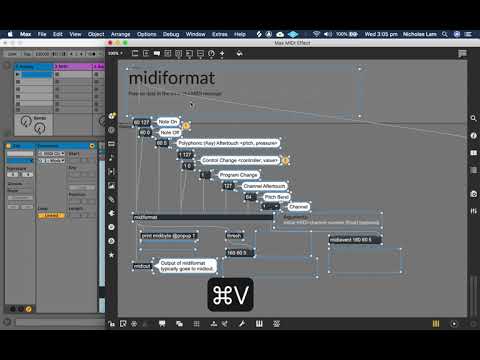480x360 pixels.
Task: Click the yellow Linked button in Ableton clip view
Action: coord(51,215)
